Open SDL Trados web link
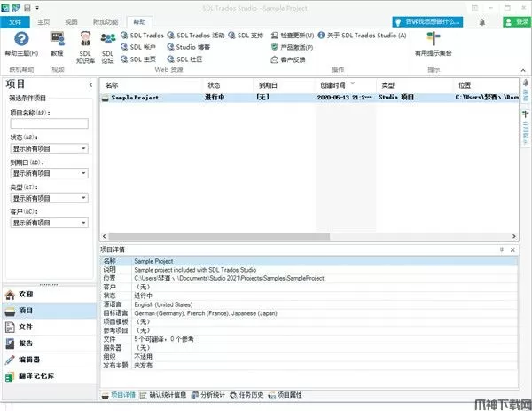 [x=142, y=36]
